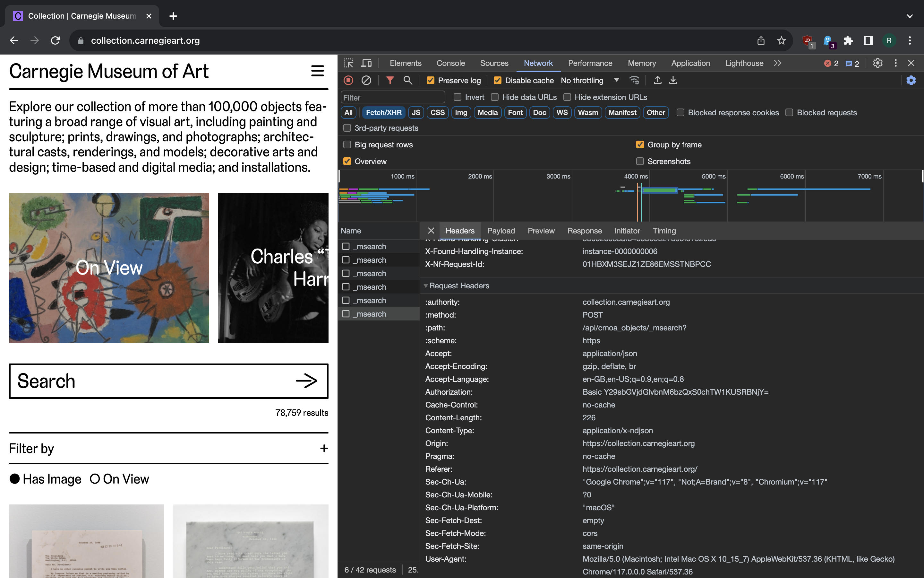Open DevTools settings gear icon

point(877,63)
